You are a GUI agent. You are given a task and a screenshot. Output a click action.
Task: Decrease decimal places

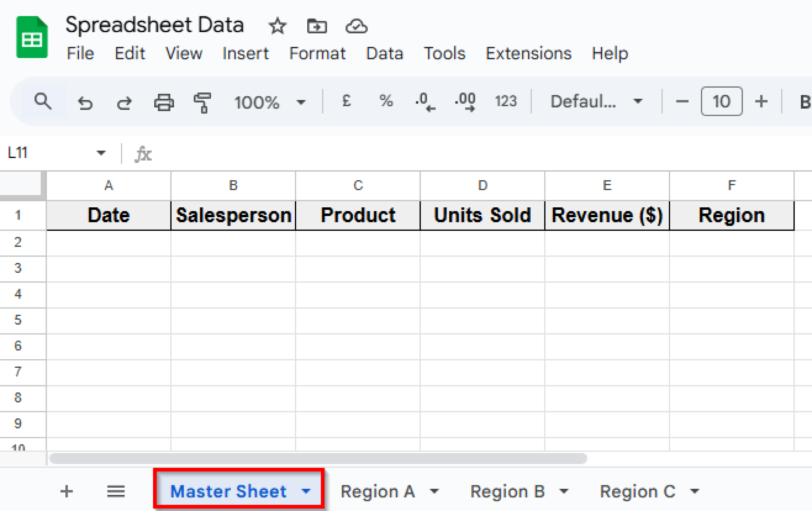425,101
